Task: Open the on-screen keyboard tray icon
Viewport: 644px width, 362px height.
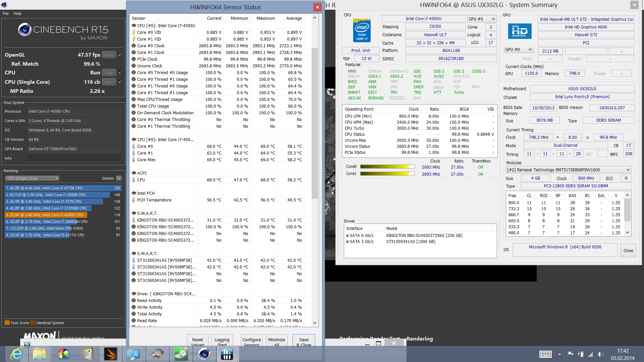Action: pyautogui.click(x=545, y=354)
